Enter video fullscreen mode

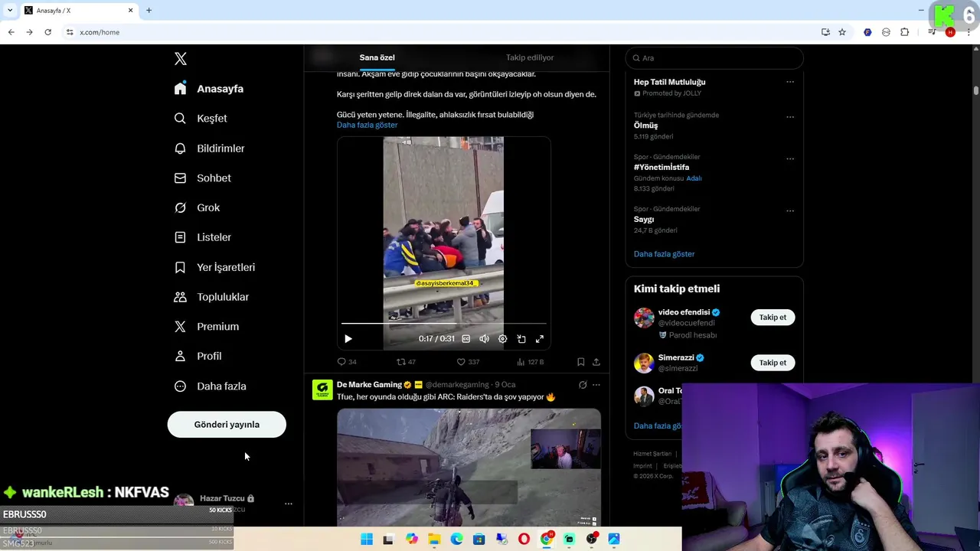(x=540, y=339)
